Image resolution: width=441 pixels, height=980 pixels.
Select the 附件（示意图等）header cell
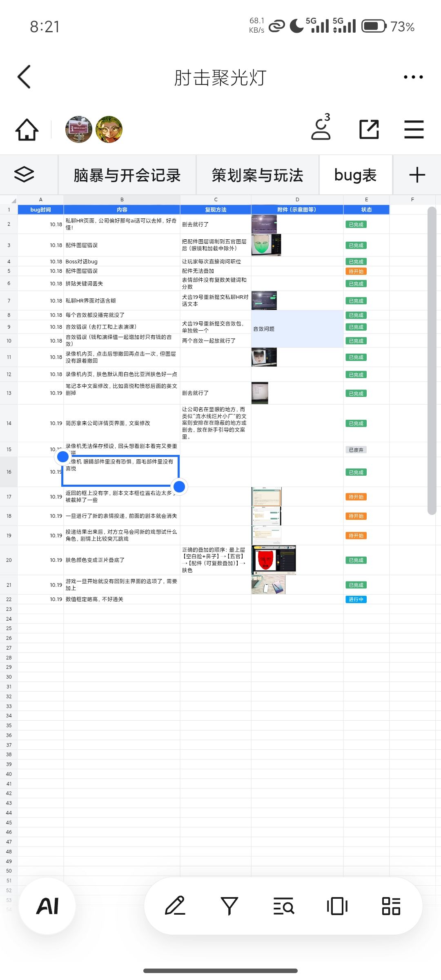pos(297,209)
